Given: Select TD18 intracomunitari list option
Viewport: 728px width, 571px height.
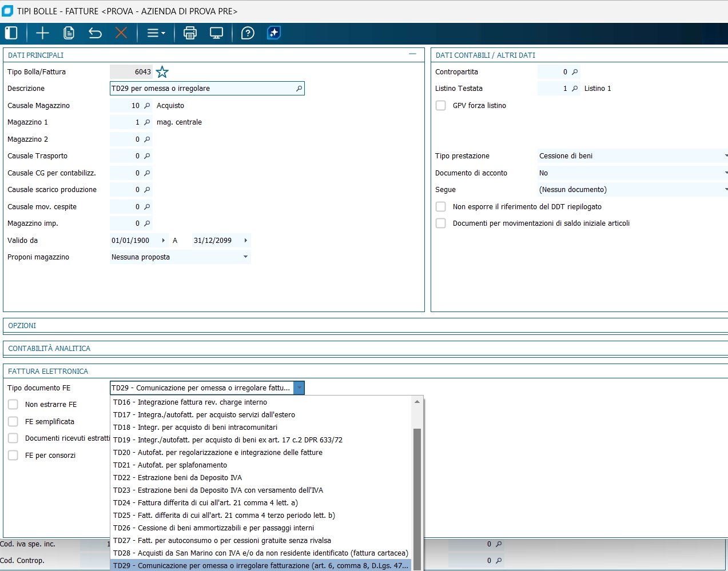Looking at the screenshot, I should click(195, 428).
